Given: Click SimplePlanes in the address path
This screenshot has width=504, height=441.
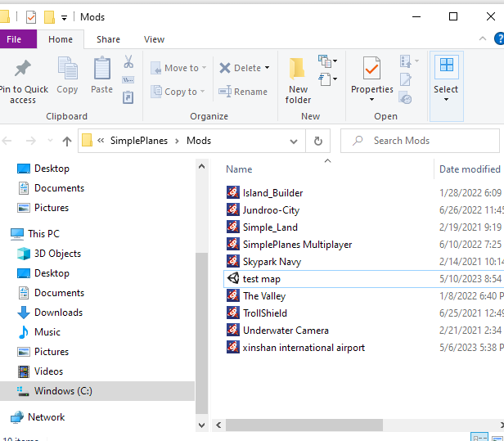Looking at the screenshot, I should point(139,141).
